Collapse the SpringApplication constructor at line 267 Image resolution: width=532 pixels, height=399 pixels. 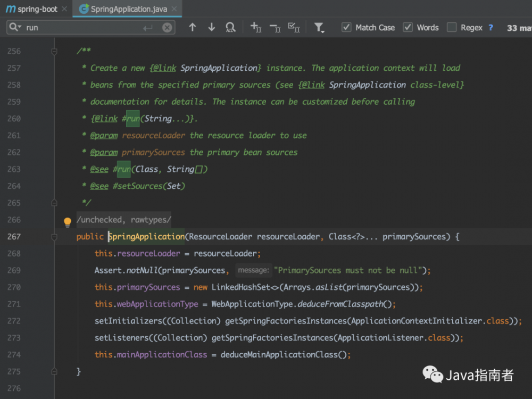[54, 237]
